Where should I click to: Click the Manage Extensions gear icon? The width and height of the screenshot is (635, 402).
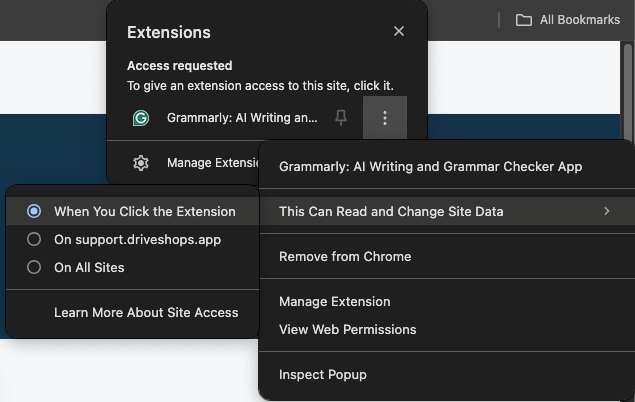[x=141, y=163]
